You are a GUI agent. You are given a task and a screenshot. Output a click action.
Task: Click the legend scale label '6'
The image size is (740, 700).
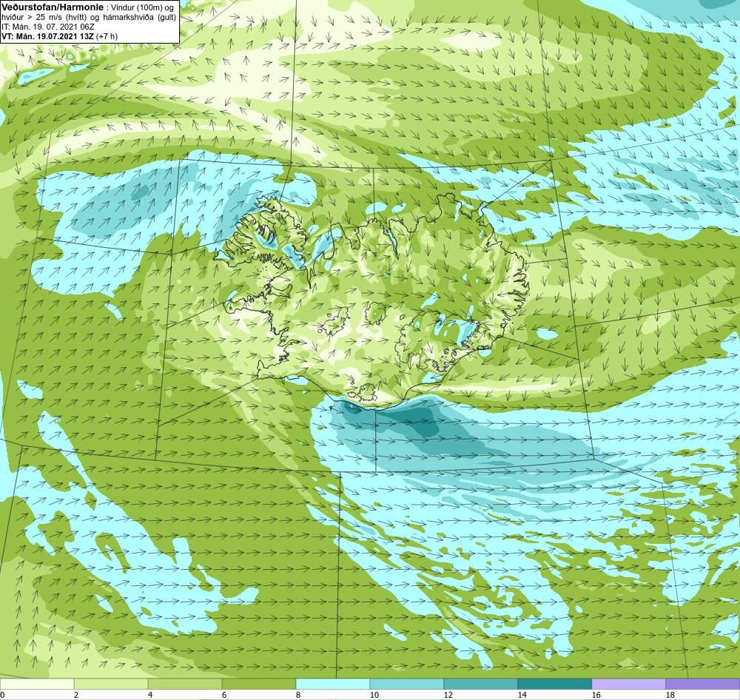[224, 695]
